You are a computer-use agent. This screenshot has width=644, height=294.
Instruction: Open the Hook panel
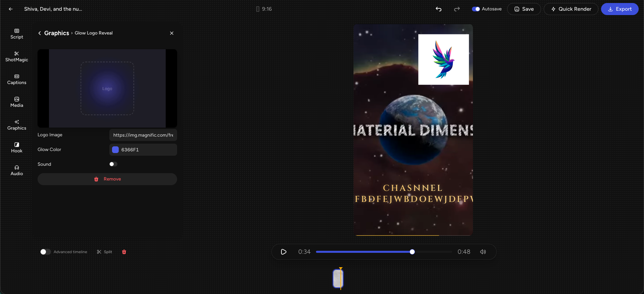tap(17, 148)
